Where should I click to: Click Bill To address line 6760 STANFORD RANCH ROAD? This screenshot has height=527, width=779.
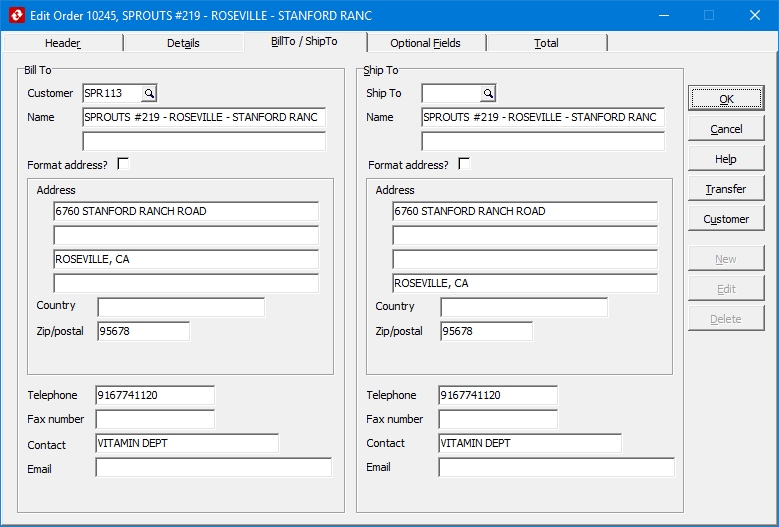pyautogui.click(x=186, y=211)
